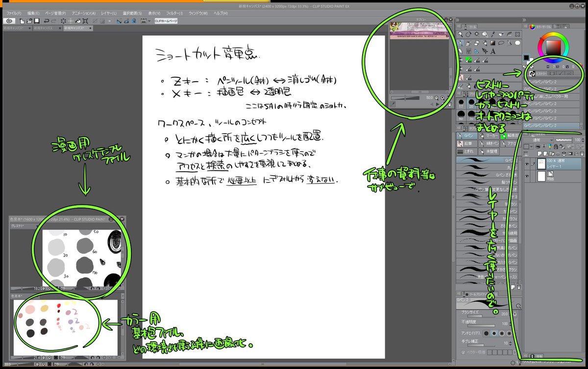Click the Sub View trash icon

click(x=449, y=104)
